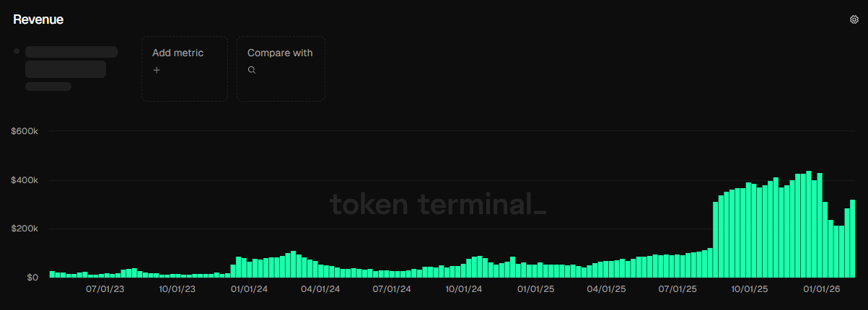The image size is (868, 310).
Task: Select the first bar on the chart's left
Action: [52, 274]
